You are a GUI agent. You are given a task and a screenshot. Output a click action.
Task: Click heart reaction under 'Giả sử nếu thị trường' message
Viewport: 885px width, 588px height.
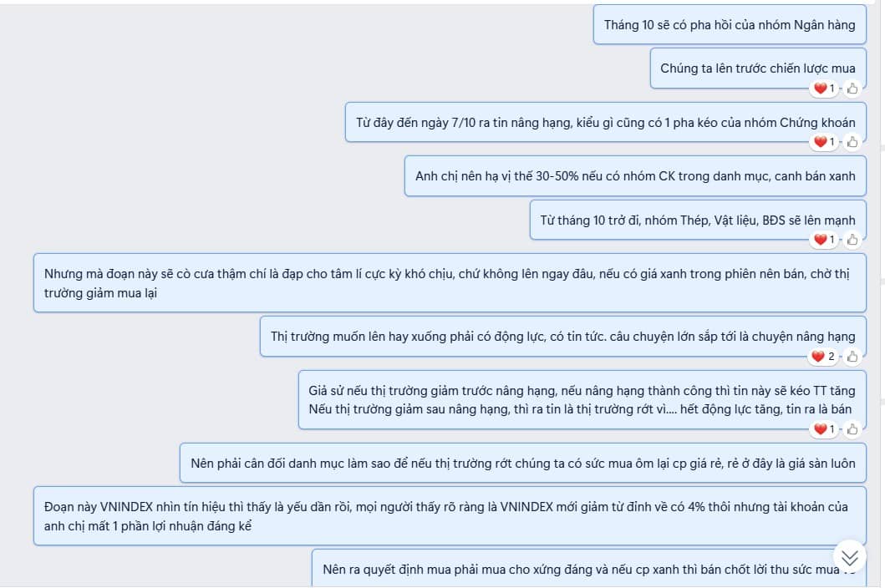click(x=824, y=429)
